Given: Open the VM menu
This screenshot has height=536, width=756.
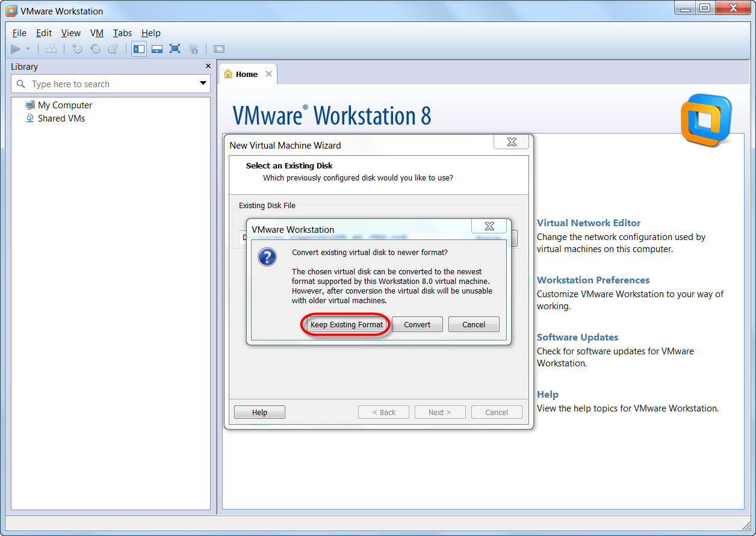Looking at the screenshot, I should tap(97, 33).
